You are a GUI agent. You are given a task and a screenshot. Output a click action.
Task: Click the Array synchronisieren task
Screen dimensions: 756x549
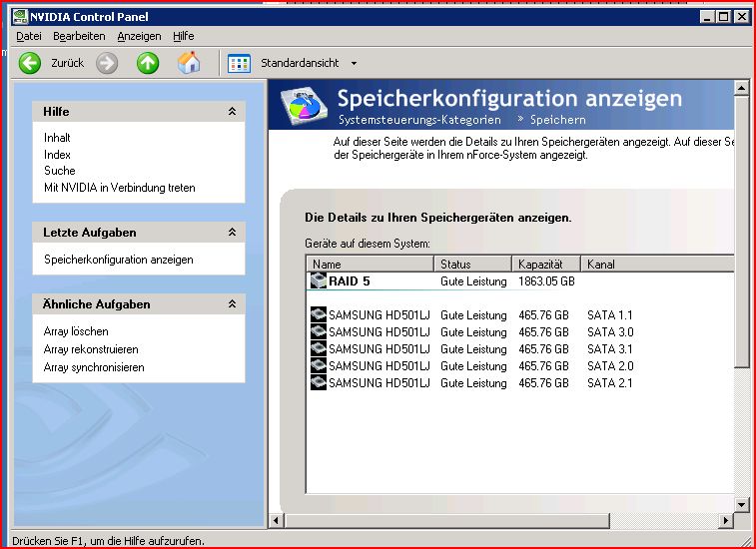click(94, 367)
